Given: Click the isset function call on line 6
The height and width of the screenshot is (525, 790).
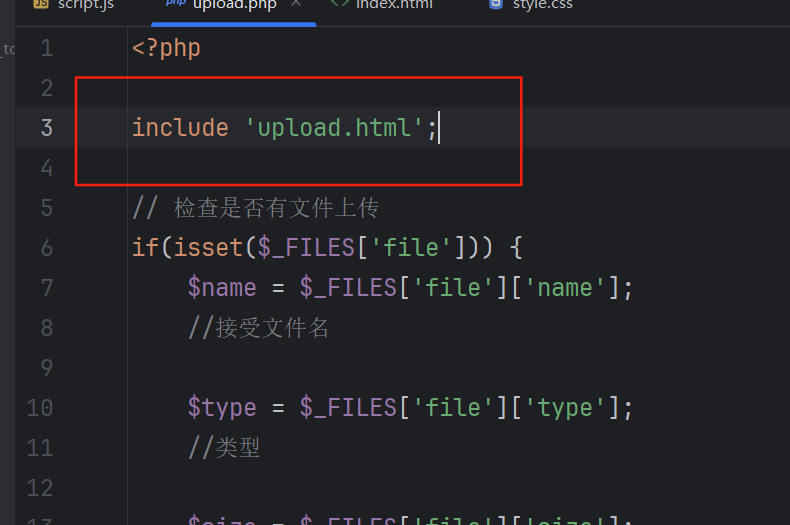Looking at the screenshot, I should [208, 248].
